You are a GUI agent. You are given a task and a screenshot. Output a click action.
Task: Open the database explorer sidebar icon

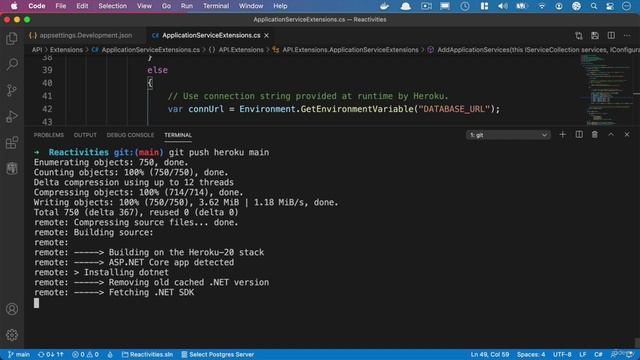click(12, 168)
